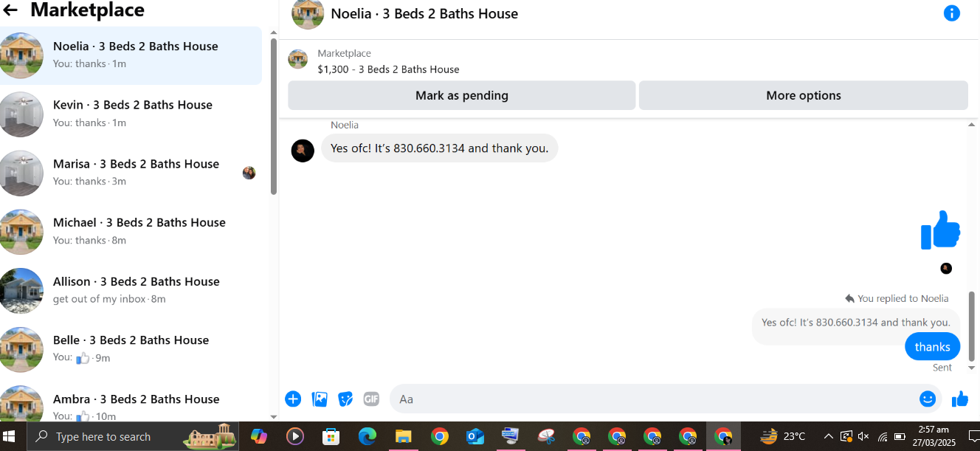Click the conversation list scrollbar down arrow

pos(274,417)
